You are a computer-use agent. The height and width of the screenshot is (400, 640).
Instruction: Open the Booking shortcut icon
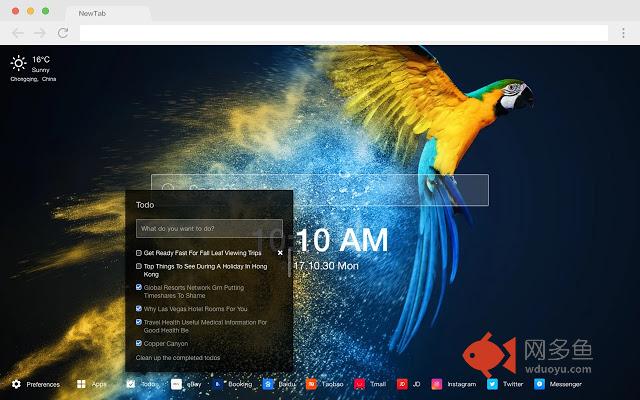click(218, 384)
